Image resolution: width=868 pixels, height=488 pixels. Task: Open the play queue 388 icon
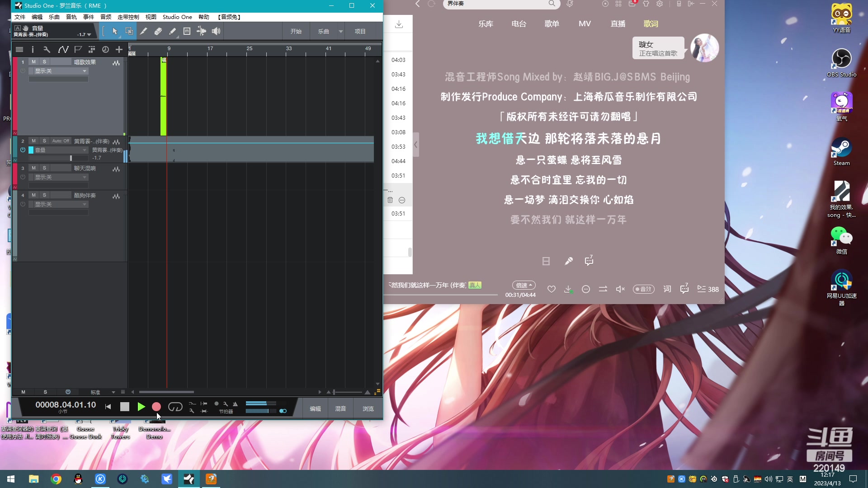coord(708,289)
